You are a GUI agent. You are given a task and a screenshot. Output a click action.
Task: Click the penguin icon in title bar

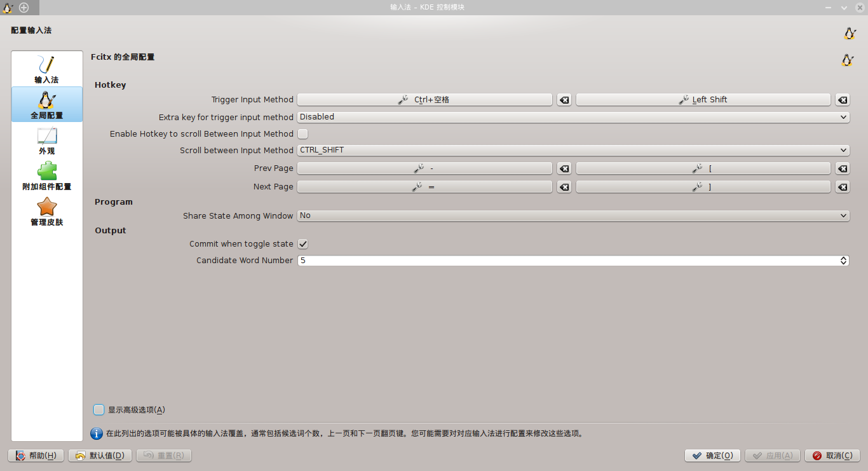click(8, 8)
